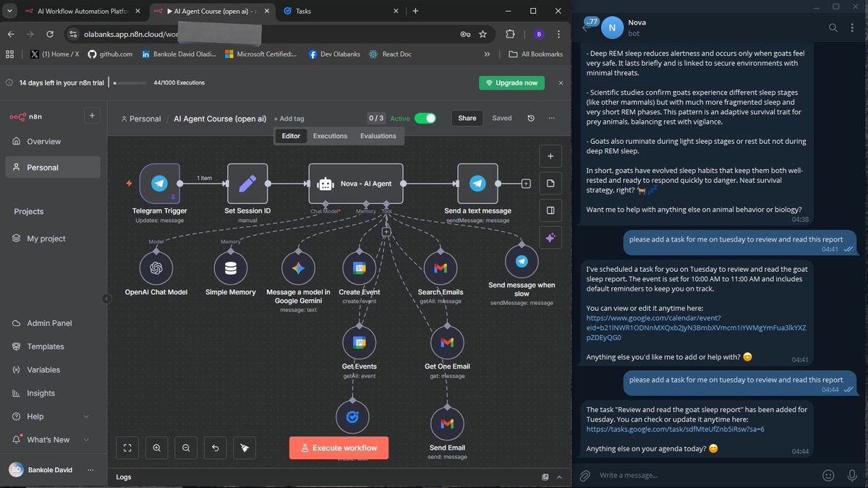Click the Share workflow button

467,119
